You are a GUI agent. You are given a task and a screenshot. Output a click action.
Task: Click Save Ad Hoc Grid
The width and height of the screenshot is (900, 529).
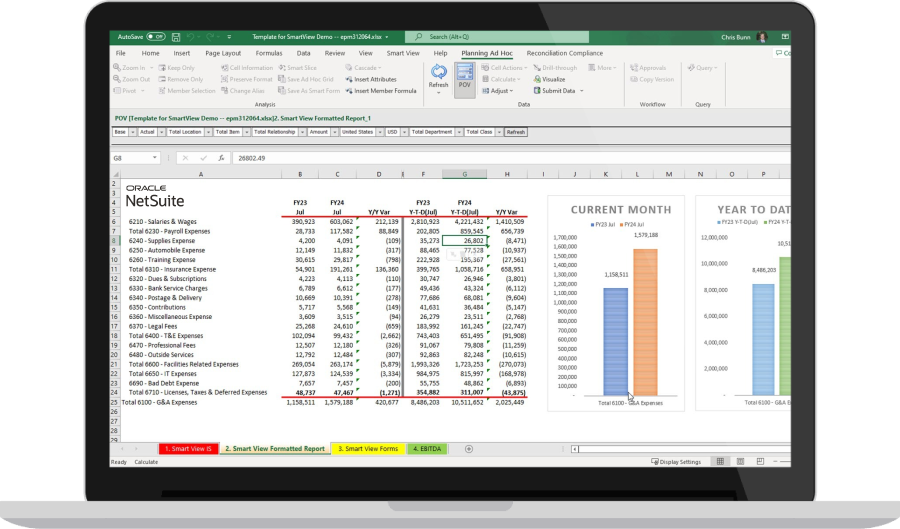pyautogui.click(x=306, y=79)
